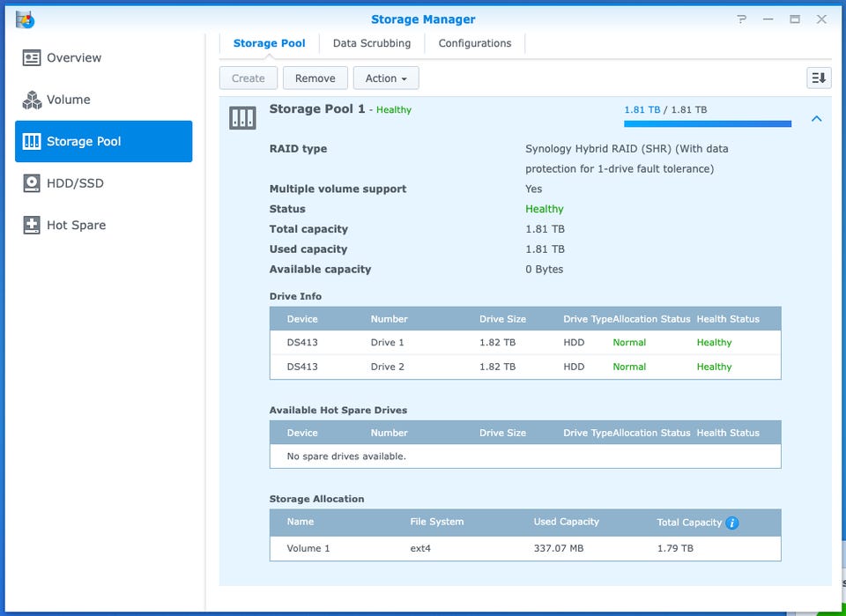
Task: Click the storage pool usage progress bar
Action: (x=707, y=123)
